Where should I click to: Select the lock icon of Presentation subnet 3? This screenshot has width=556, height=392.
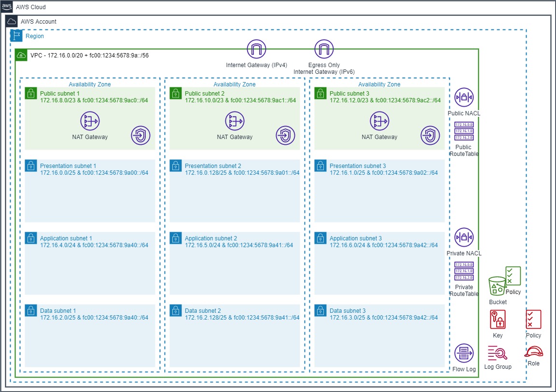pos(320,166)
